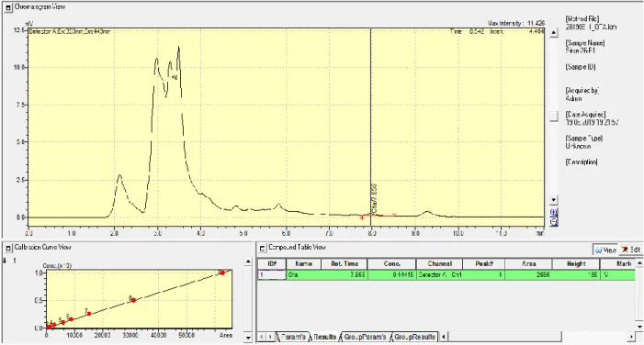Select the ID# column header
Viewport: 644px width, 345px height.
(x=272, y=263)
